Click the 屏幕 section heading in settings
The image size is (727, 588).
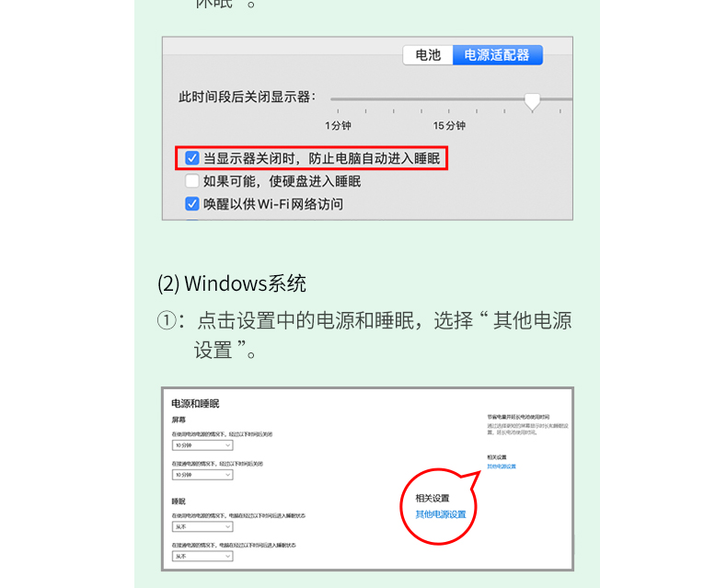(x=179, y=420)
